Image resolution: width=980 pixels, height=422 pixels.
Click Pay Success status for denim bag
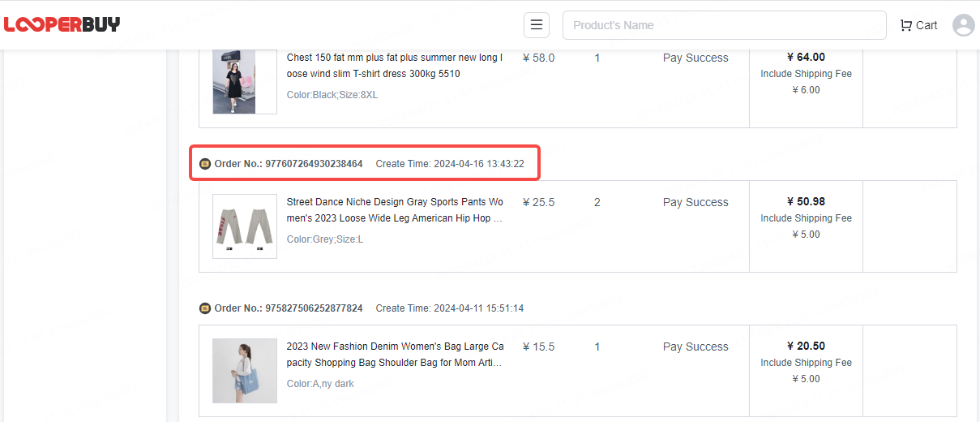pos(695,347)
